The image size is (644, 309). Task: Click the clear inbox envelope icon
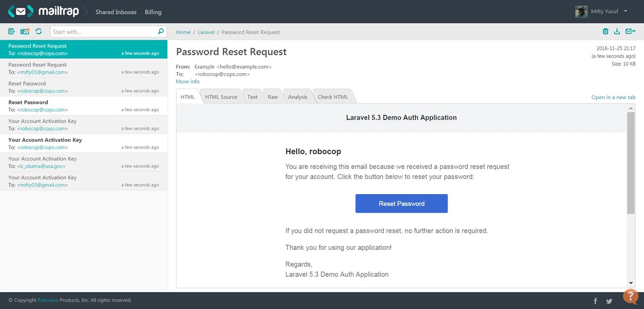(x=25, y=31)
